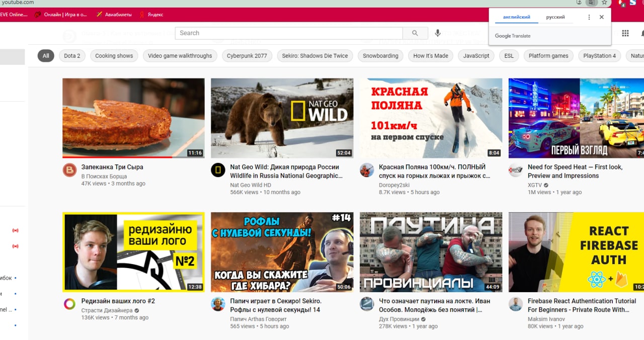This screenshot has height=340, width=644.
Task: Filter by Video game walkthroughs chip
Action: (180, 56)
